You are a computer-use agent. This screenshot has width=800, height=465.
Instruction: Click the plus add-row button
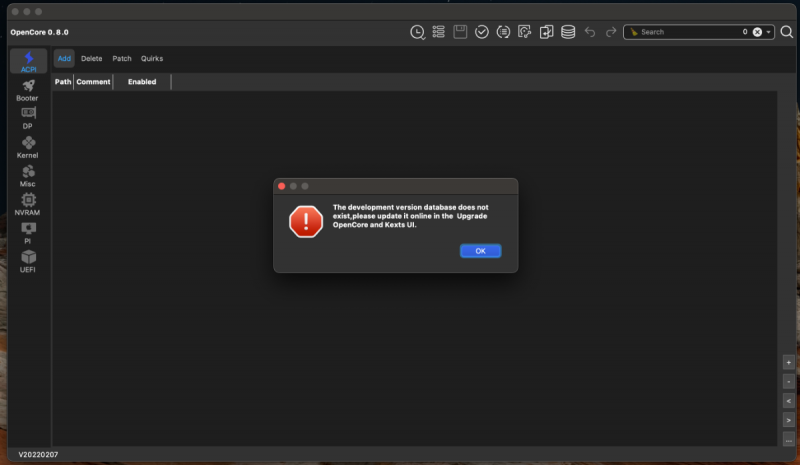789,362
